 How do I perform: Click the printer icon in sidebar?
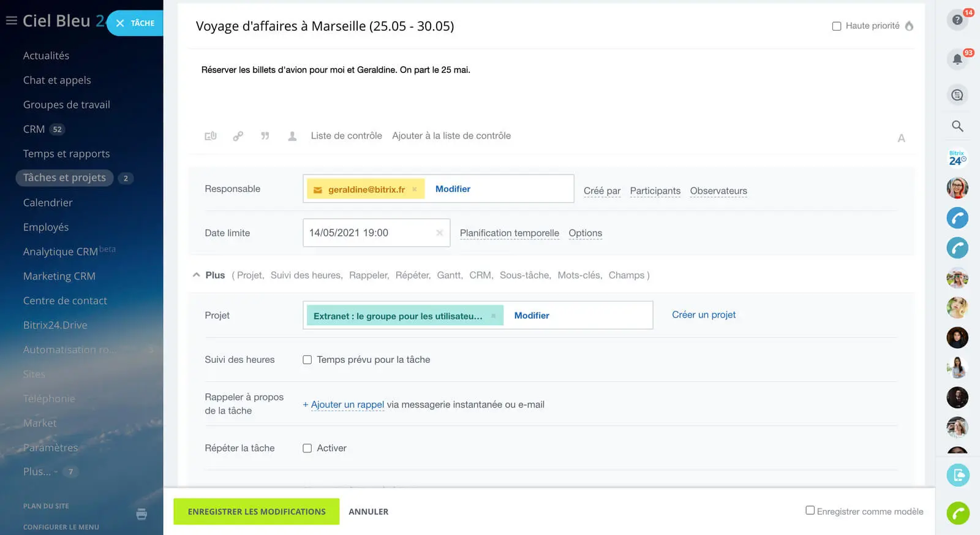(x=141, y=514)
